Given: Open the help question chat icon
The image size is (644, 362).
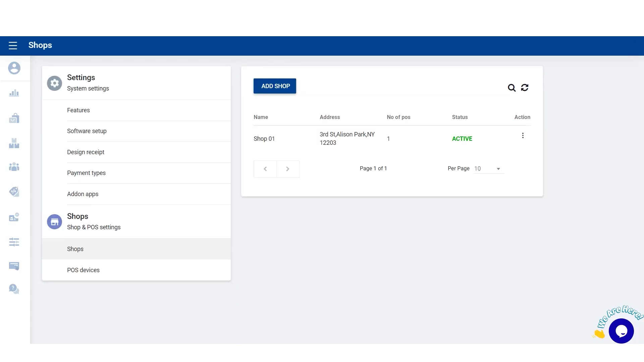Looking at the screenshot, I should (x=14, y=289).
